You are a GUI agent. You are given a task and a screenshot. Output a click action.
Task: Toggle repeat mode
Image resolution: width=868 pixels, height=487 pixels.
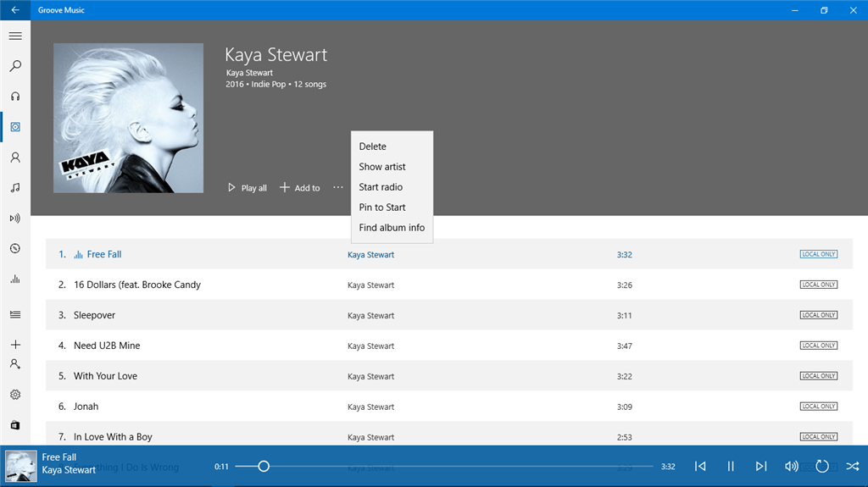tap(822, 467)
